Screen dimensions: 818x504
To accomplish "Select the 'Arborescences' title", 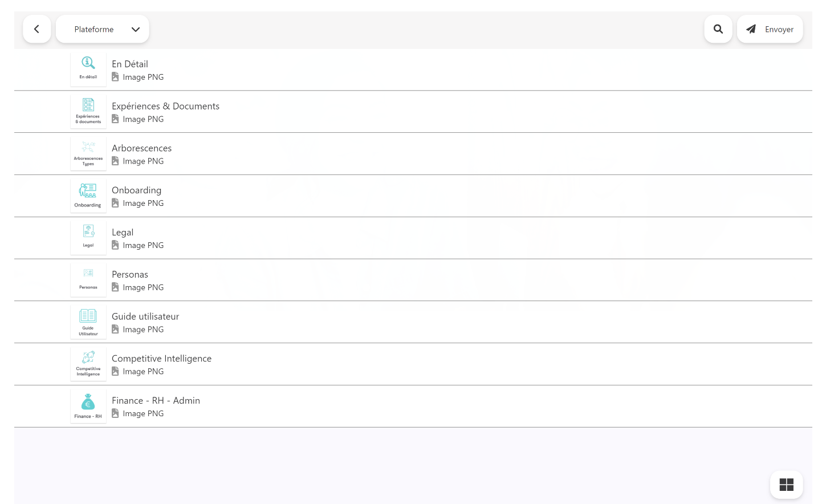I will coord(141,148).
